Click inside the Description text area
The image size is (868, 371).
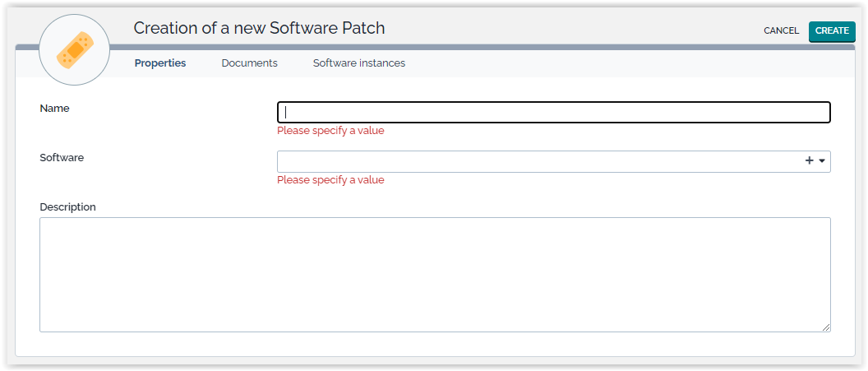(435, 275)
